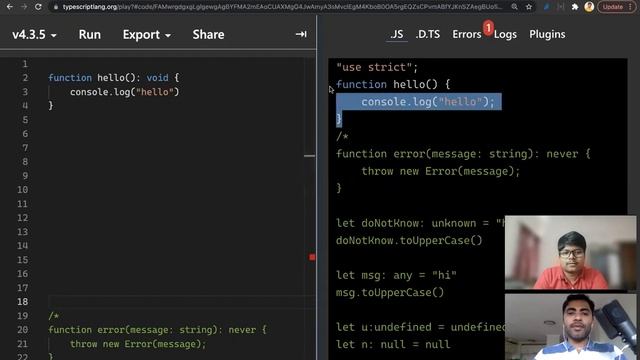Click the "use strict"; line in JS output
The image size is (640, 360).
(x=377, y=67)
